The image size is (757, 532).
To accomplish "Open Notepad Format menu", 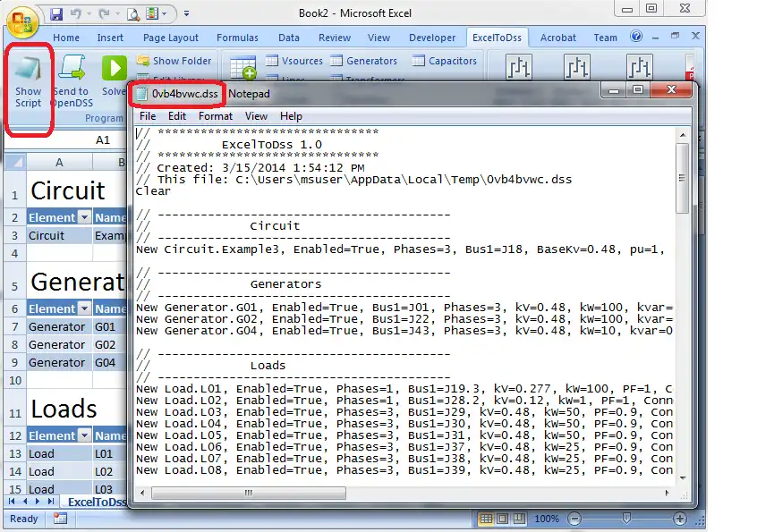I will (x=216, y=116).
